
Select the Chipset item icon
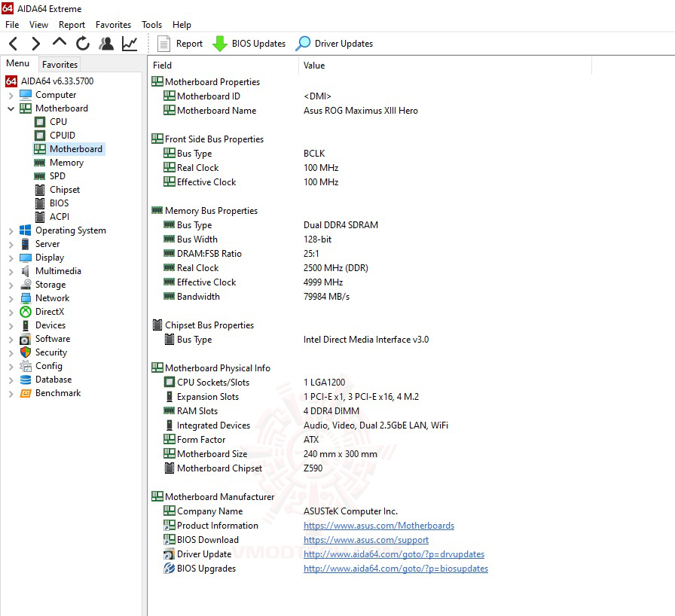(x=40, y=190)
